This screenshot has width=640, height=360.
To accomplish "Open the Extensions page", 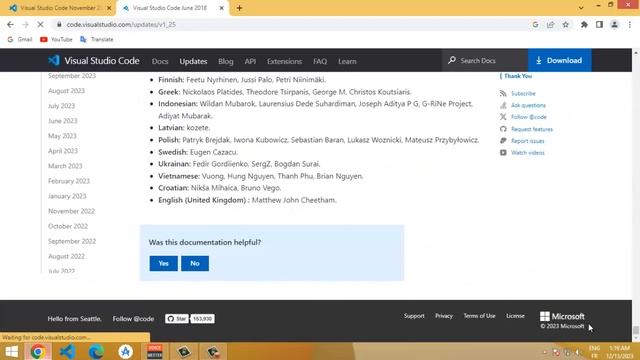I will pos(284,61).
